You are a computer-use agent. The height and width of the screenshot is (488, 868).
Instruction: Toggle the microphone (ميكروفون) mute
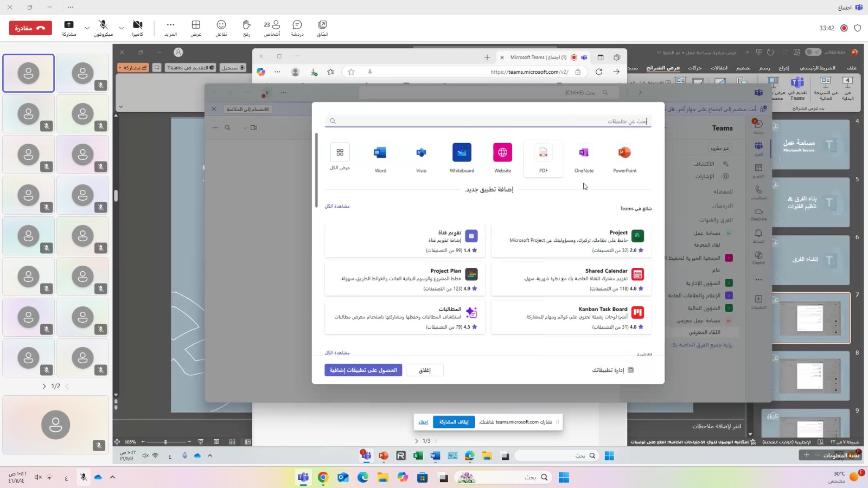(x=103, y=28)
